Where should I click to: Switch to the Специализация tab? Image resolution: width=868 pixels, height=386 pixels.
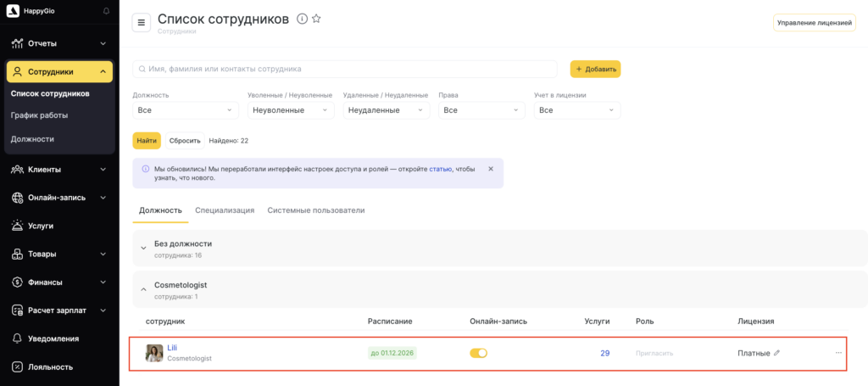(225, 210)
